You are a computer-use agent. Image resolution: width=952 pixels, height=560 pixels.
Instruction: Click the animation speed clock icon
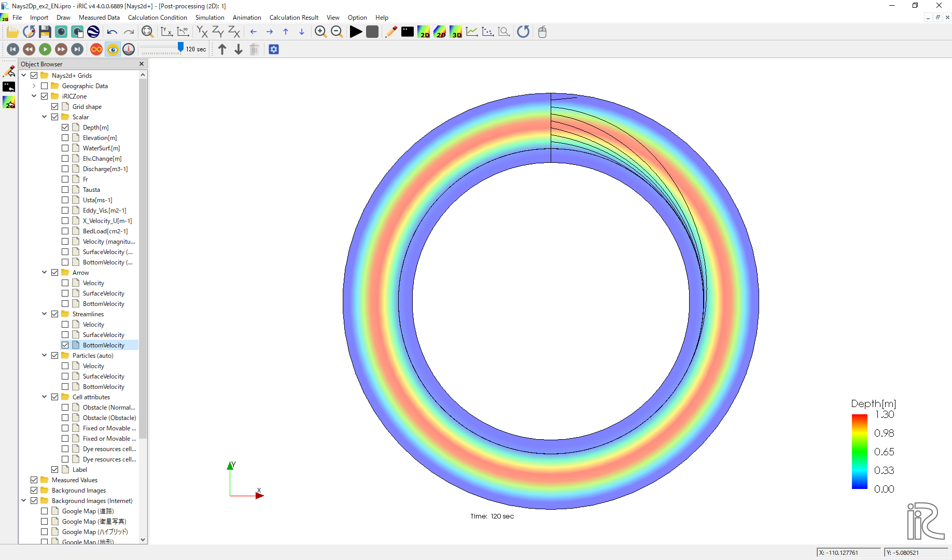pos(129,49)
